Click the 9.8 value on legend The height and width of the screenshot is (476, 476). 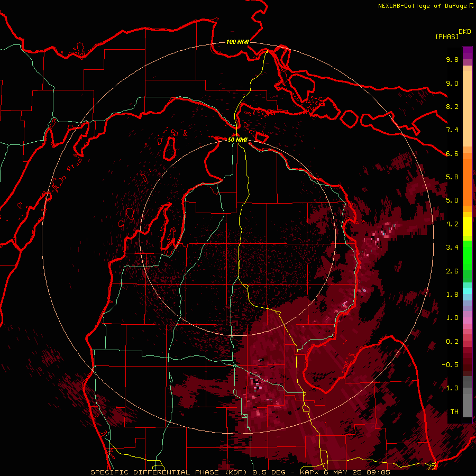(x=452, y=59)
